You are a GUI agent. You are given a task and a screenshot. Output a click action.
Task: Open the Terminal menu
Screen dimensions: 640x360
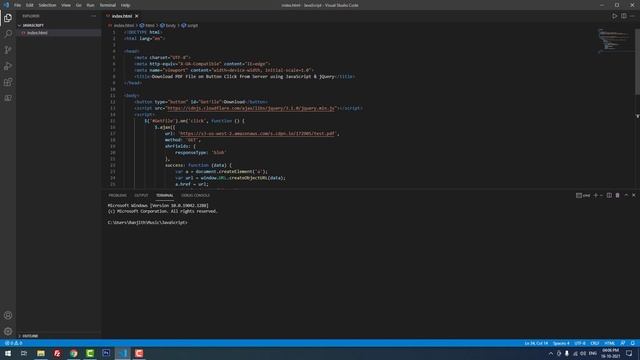pos(108,5)
